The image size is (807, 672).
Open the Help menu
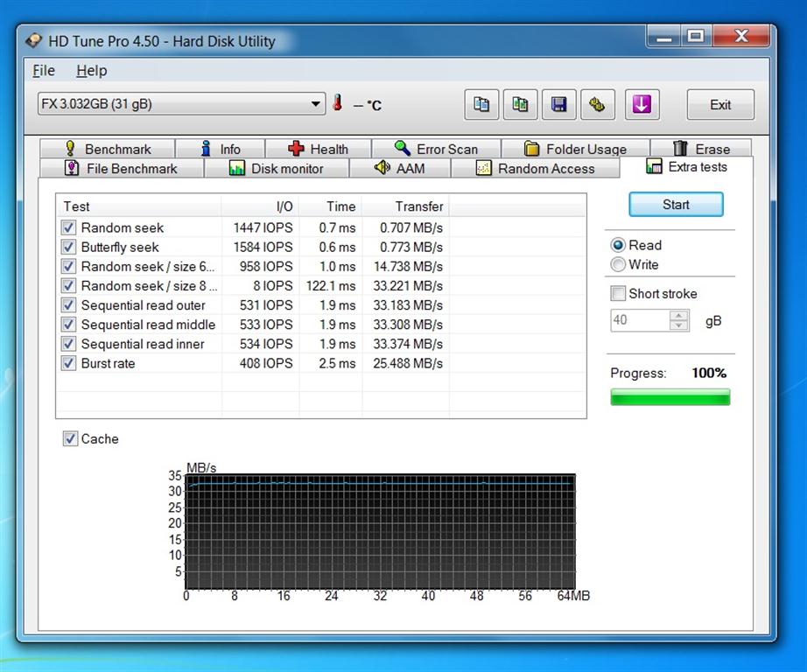[91, 71]
